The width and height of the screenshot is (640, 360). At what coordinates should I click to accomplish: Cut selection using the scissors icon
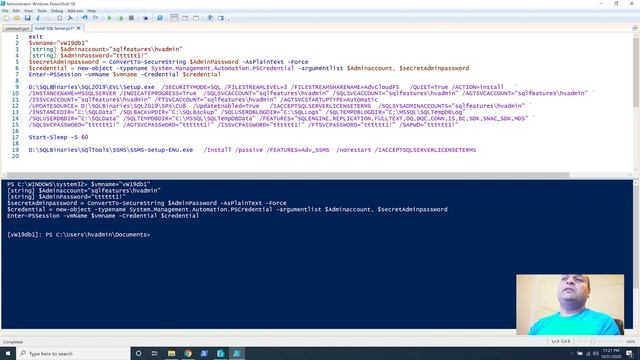click(x=38, y=18)
